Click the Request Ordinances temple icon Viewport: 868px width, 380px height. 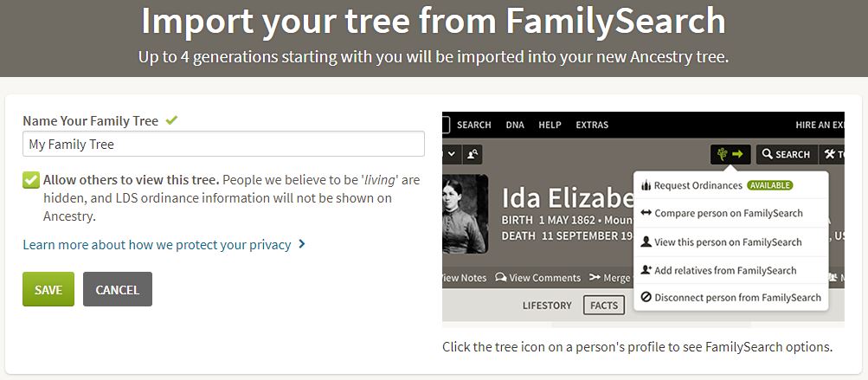click(646, 185)
